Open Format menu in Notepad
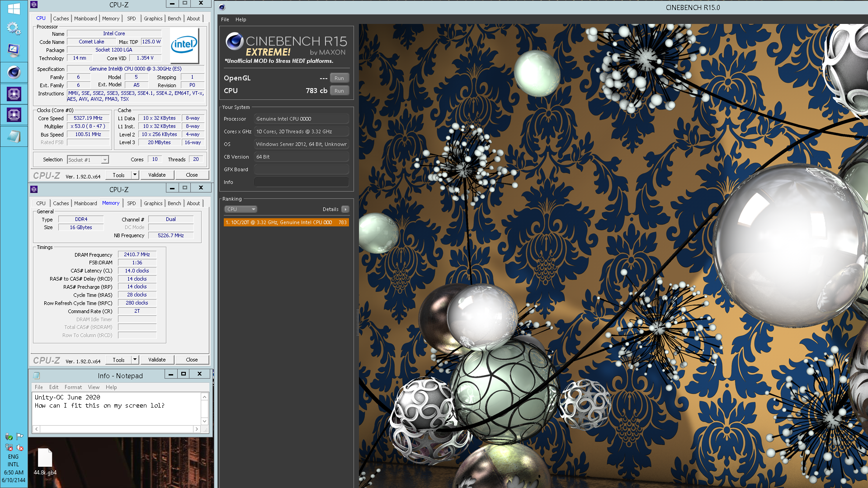Screen dimensions: 868x488 point(73,387)
